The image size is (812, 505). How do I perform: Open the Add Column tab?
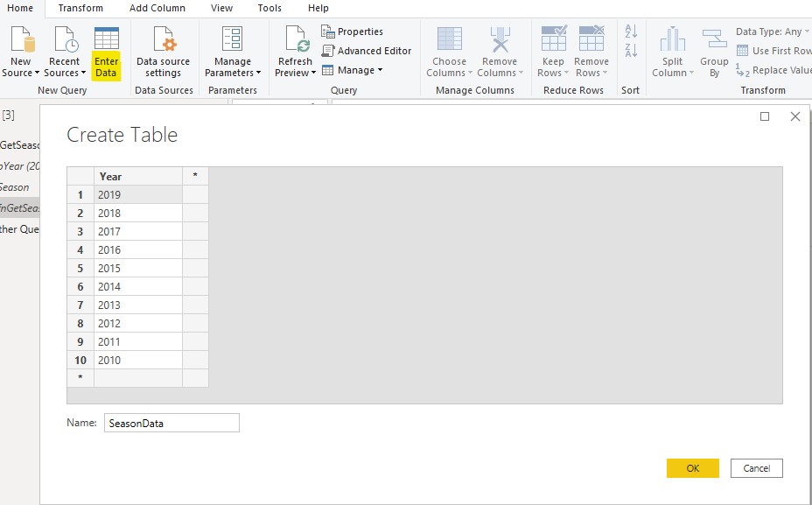coord(157,8)
